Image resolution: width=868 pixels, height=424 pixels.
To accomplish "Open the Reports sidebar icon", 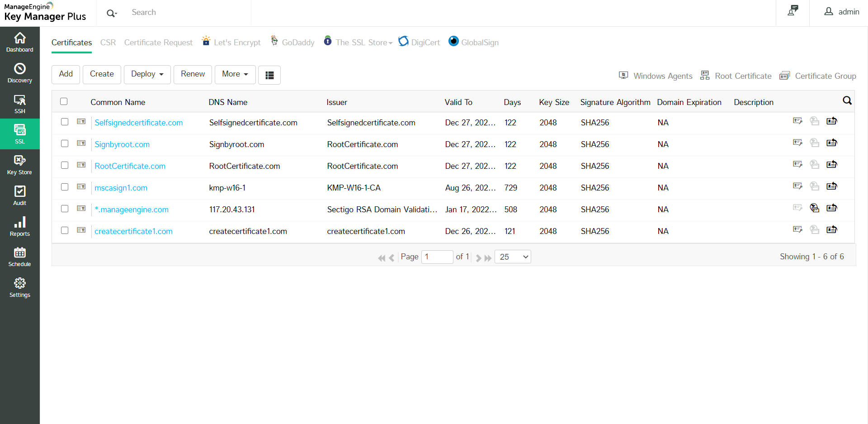I will pyautogui.click(x=19, y=226).
